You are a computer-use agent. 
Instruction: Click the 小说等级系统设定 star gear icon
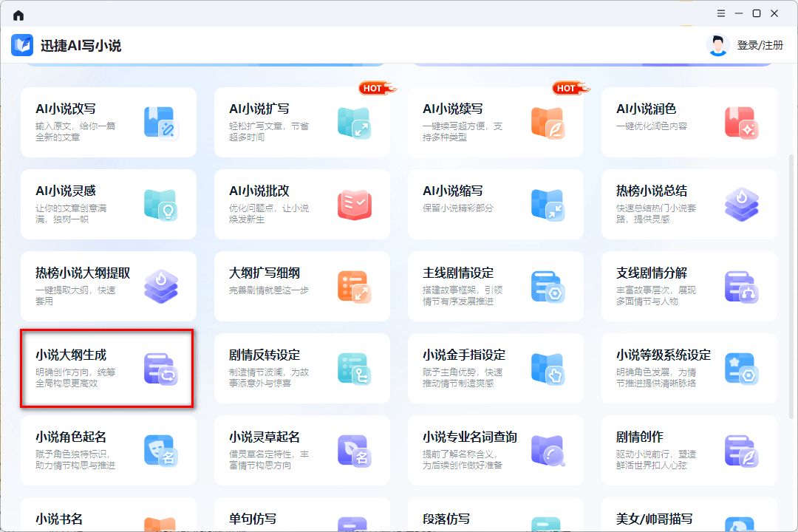742,369
